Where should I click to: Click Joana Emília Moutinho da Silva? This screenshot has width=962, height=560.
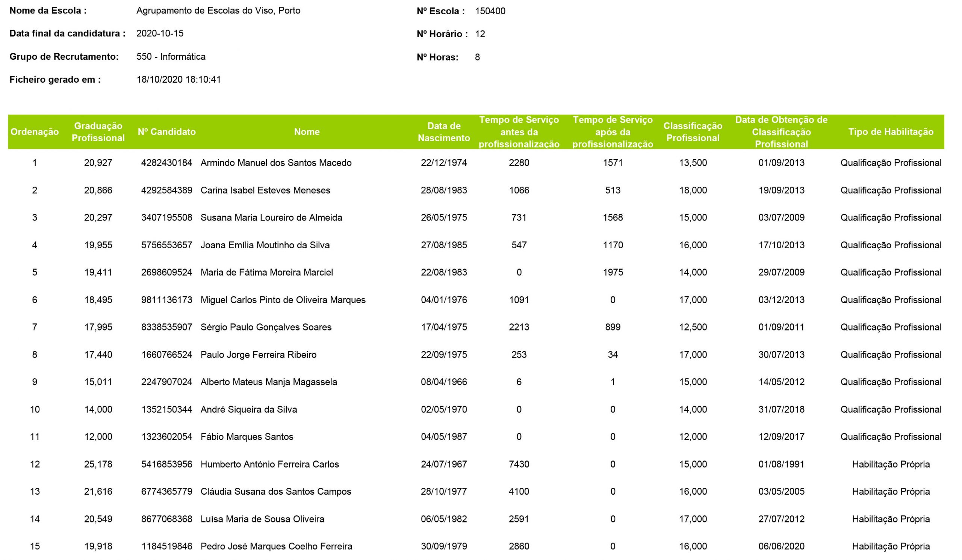pos(265,245)
